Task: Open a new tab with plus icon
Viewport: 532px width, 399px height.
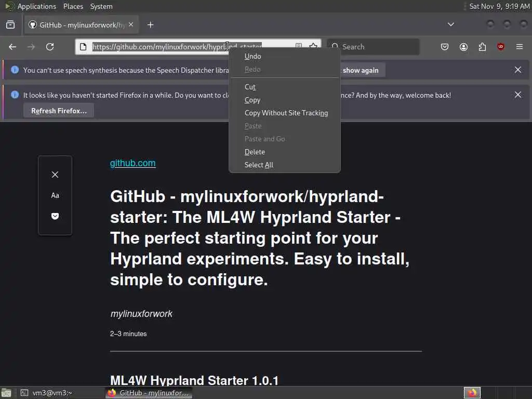Action: [151, 25]
